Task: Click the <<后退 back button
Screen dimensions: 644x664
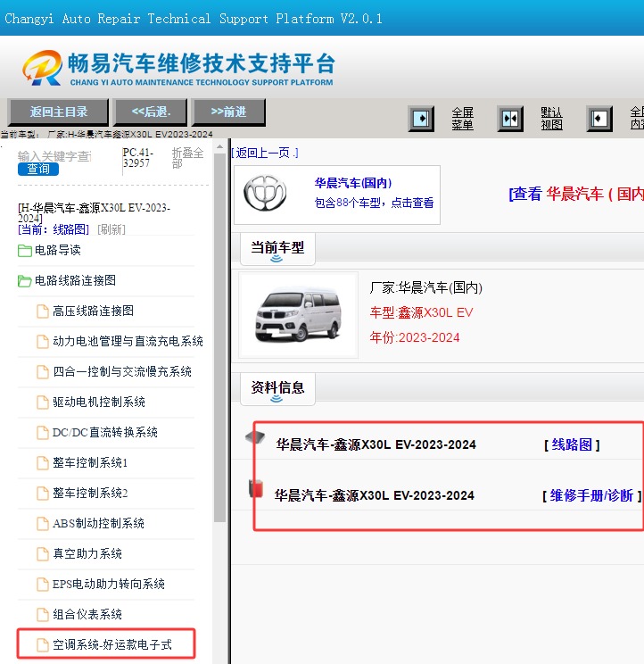Action: click(x=151, y=112)
